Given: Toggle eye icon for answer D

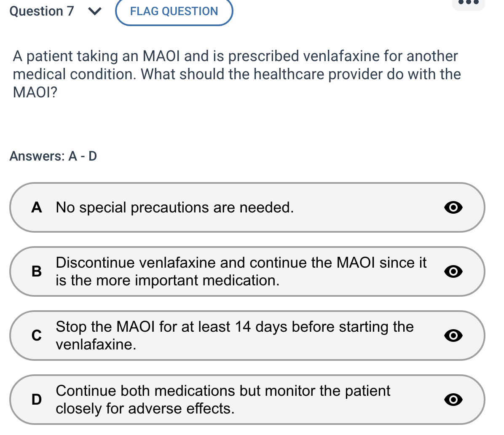Looking at the screenshot, I should (x=453, y=400).
